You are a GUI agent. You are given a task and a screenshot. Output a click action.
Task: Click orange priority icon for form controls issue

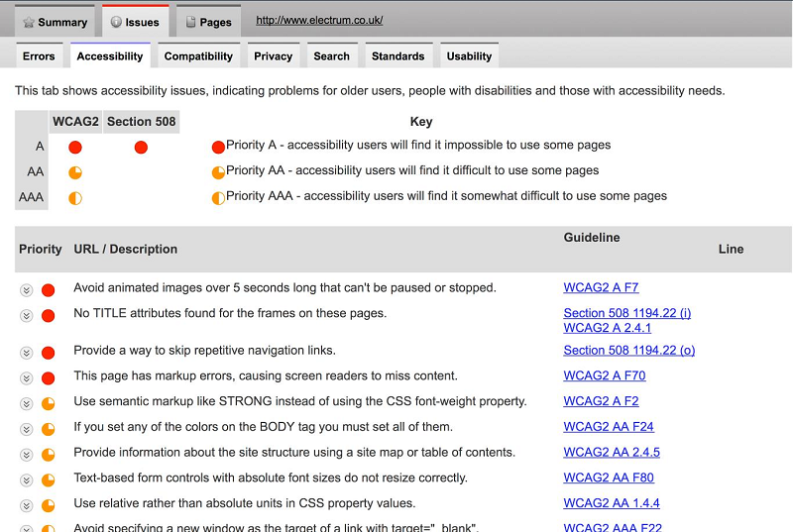click(x=48, y=479)
